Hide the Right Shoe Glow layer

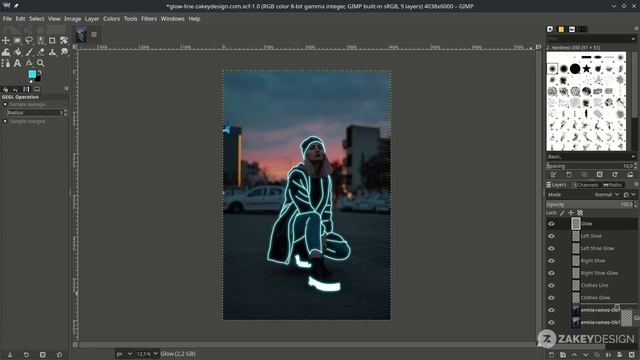click(x=551, y=273)
